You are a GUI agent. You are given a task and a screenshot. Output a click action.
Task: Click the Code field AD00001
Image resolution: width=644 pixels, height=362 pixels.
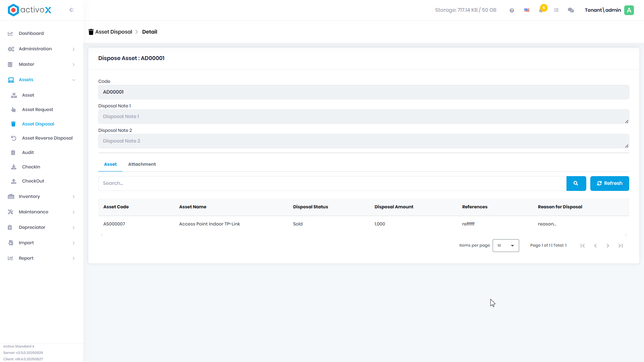pos(363,92)
